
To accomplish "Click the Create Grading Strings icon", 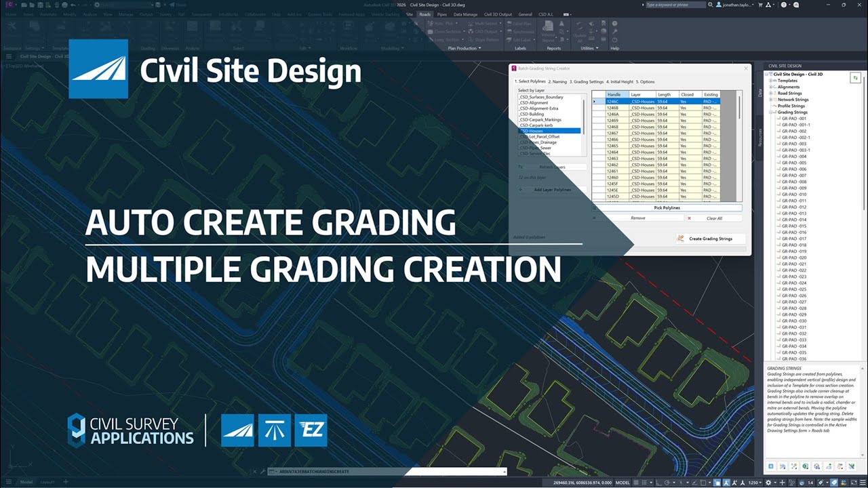I will (x=681, y=239).
